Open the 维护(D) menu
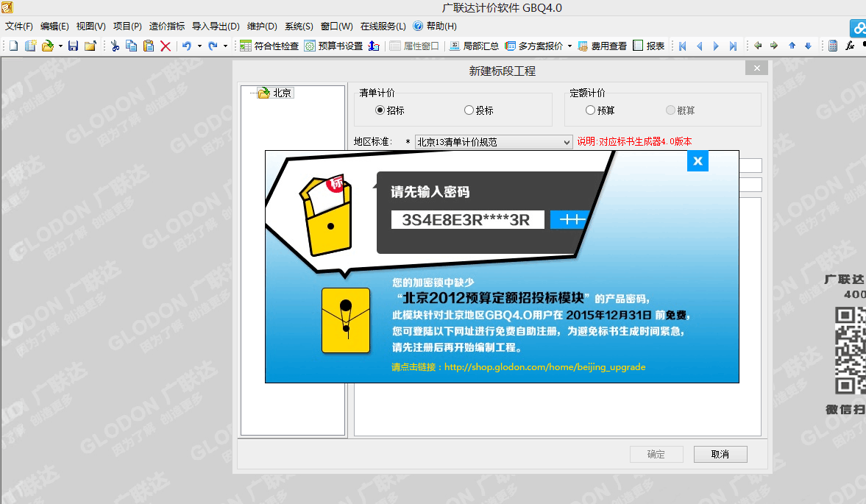866x504 pixels. [x=262, y=26]
